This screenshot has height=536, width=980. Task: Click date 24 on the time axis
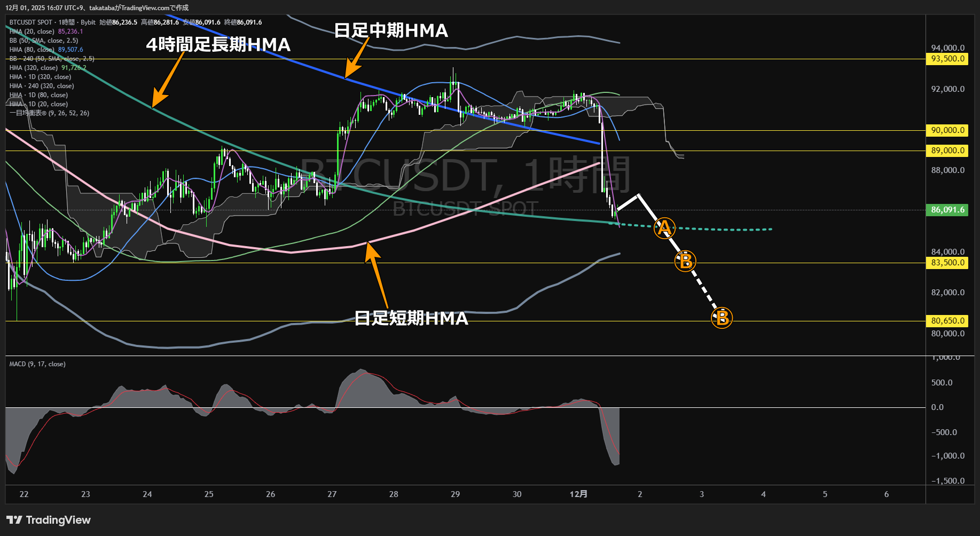click(147, 494)
